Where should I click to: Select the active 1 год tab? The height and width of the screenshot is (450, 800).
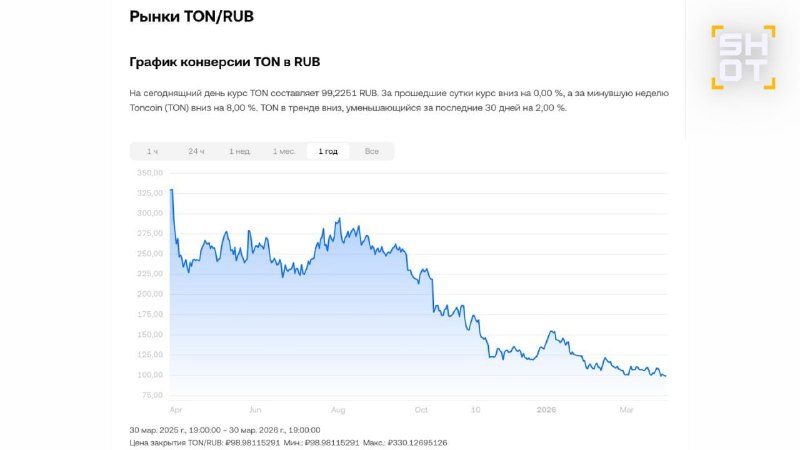[x=328, y=151]
